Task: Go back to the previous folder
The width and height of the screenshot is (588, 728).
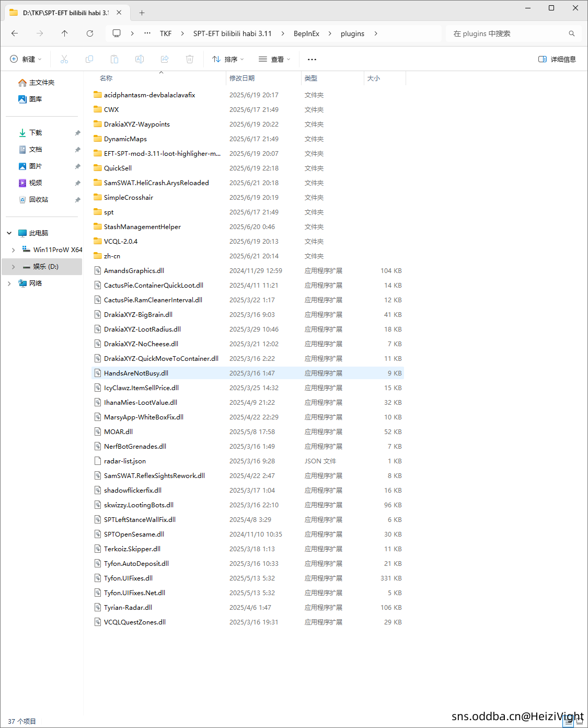Action: [15, 33]
